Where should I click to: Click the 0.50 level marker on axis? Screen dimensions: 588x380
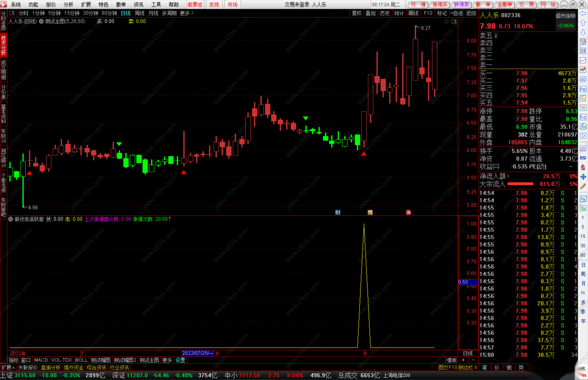point(463,282)
